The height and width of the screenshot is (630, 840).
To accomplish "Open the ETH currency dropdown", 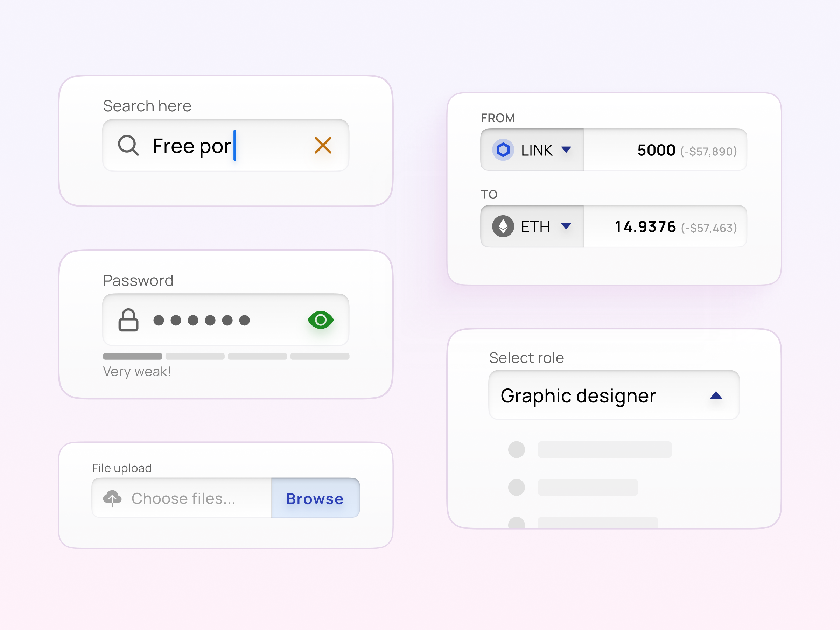I will 566,227.
